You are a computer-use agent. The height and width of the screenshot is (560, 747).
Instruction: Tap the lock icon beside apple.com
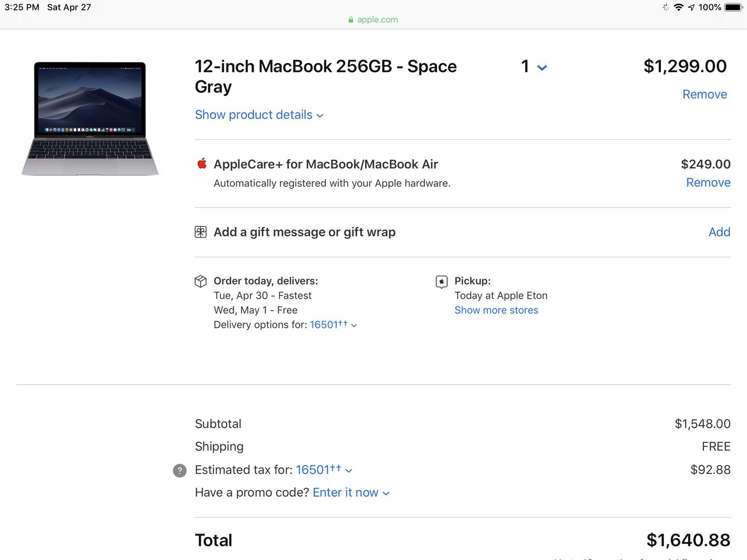point(351,20)
